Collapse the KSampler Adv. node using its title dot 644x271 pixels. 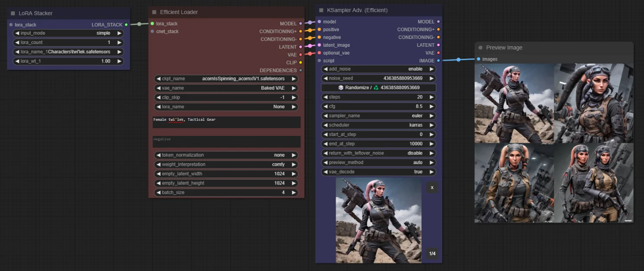(321, 10)
